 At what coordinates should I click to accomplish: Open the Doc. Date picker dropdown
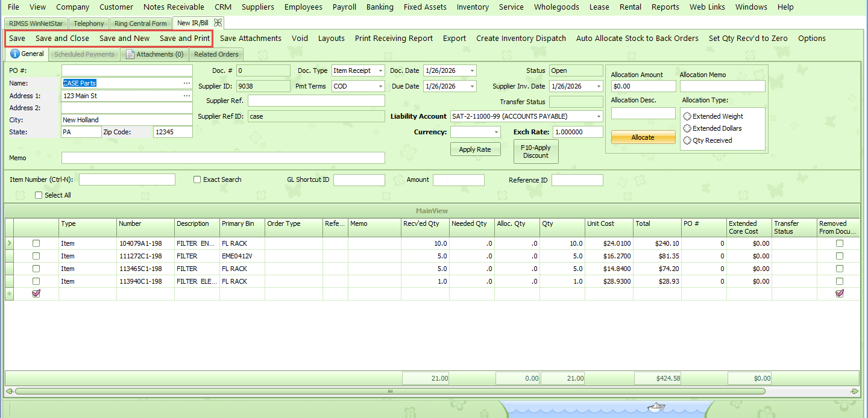point(472,70)
